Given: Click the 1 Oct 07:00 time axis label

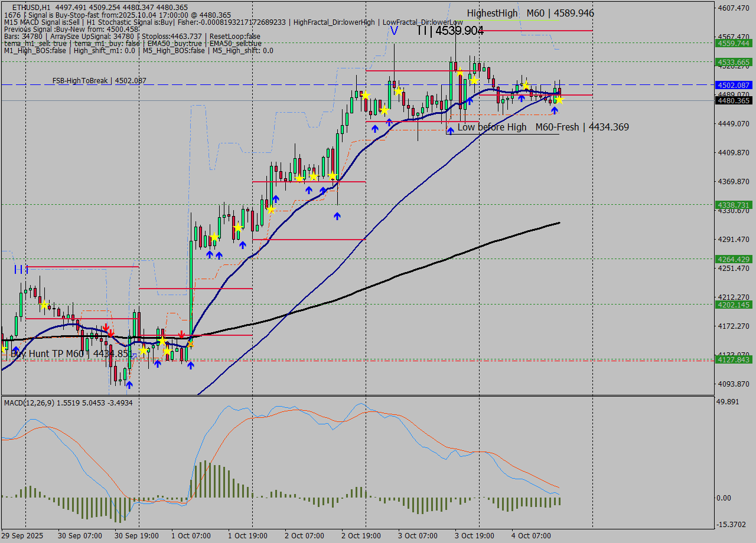Looking at the screenshot, I should [191, 536].
